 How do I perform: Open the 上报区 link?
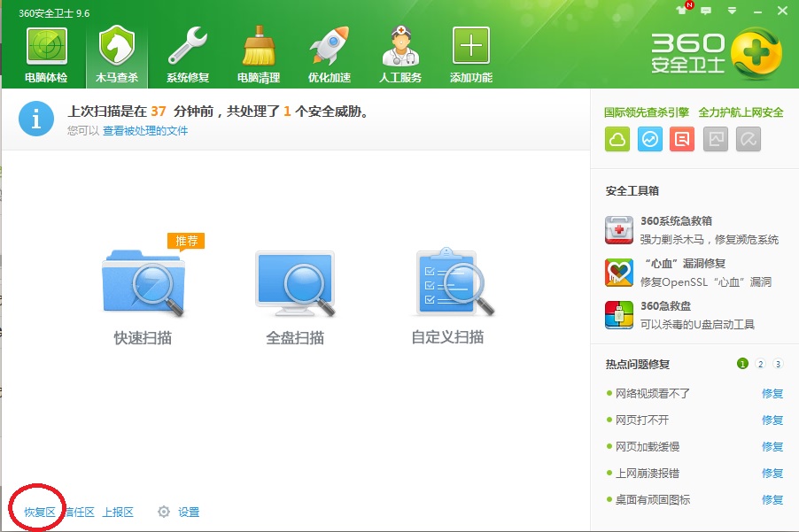pyautogui.click(x=118, y=513)
